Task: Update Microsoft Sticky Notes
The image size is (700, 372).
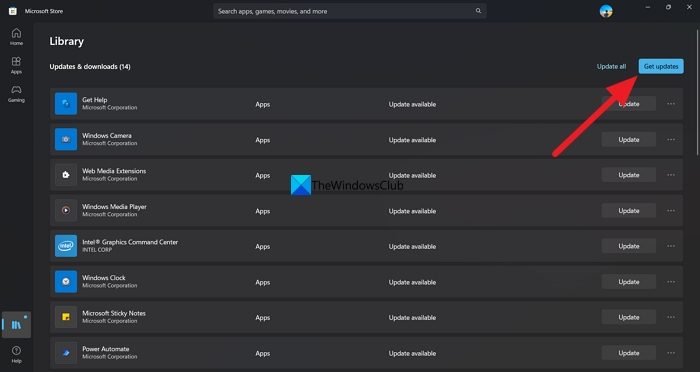Action: 629,317
